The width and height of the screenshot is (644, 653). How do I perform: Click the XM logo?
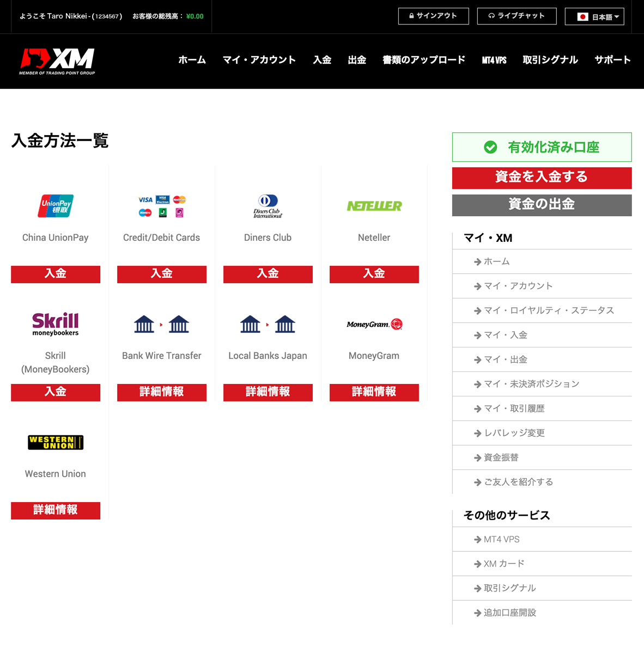(57, 61)
